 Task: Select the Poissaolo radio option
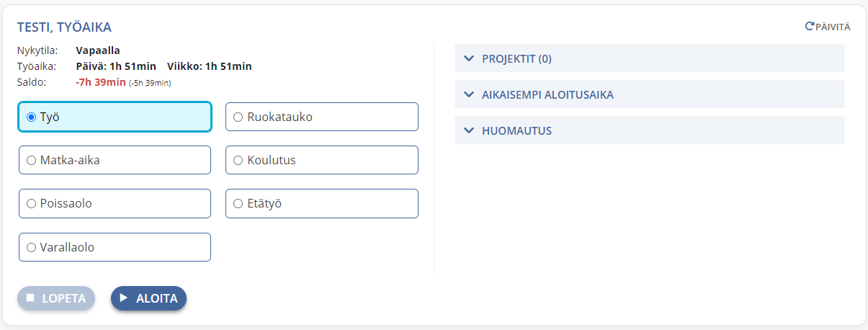click(115, 203)
